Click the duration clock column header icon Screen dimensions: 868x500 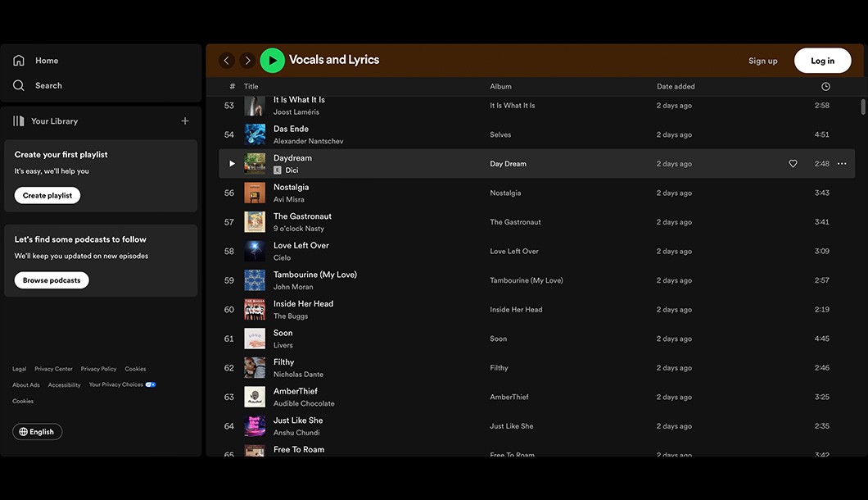[x=825, y=87]
